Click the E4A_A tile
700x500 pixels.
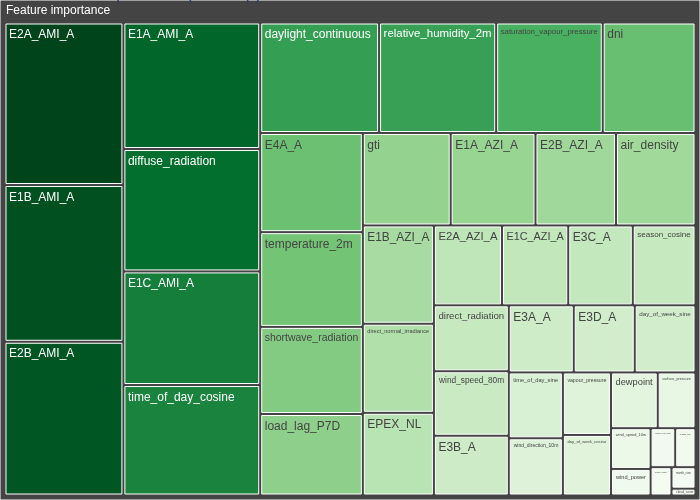point(311,183)
